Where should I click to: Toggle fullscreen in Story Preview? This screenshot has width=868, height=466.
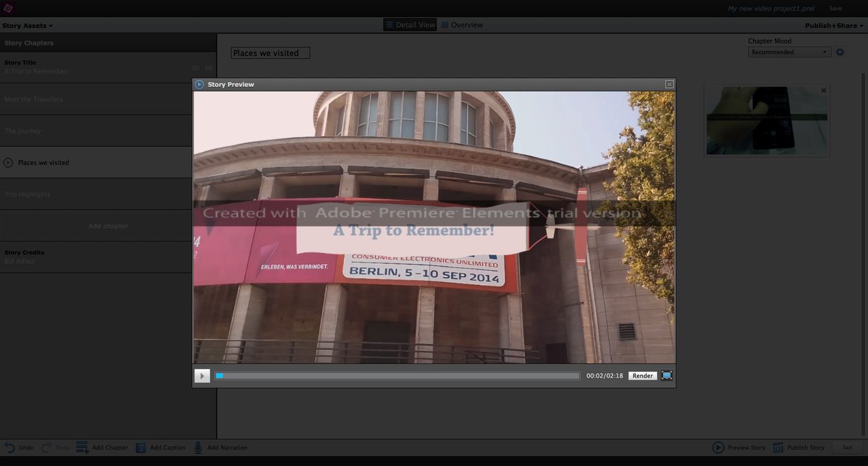click(667, 376)
